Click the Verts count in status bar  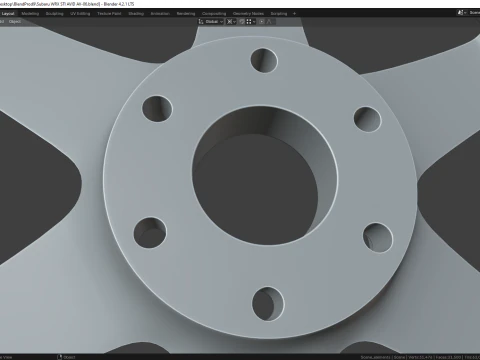(420, 357)
